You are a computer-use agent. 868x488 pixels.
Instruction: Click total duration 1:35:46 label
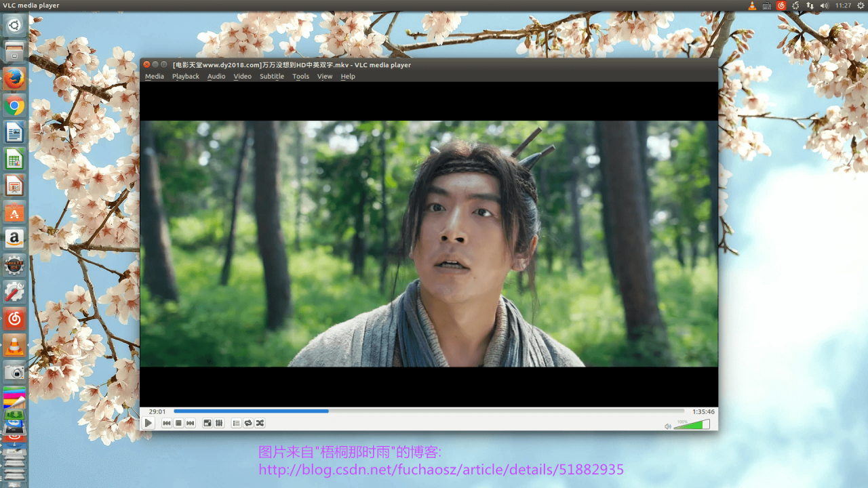click(703, 411)
